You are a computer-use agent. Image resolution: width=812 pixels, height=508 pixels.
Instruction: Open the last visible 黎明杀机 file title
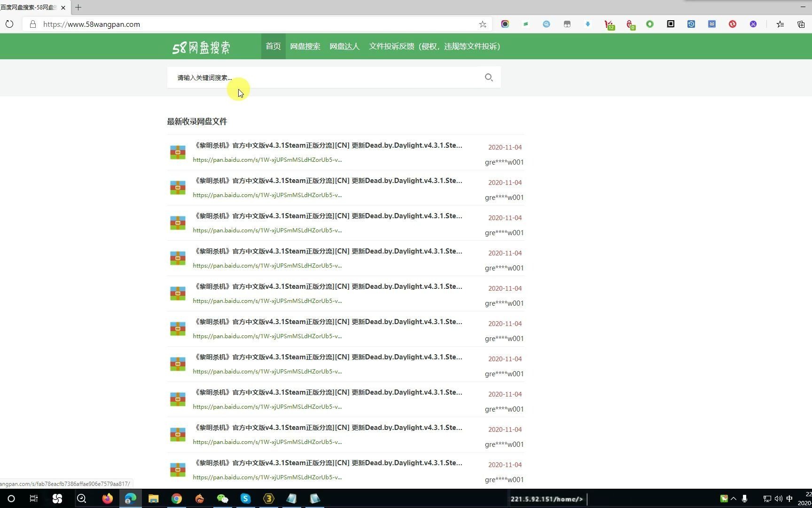pos(328,463)
